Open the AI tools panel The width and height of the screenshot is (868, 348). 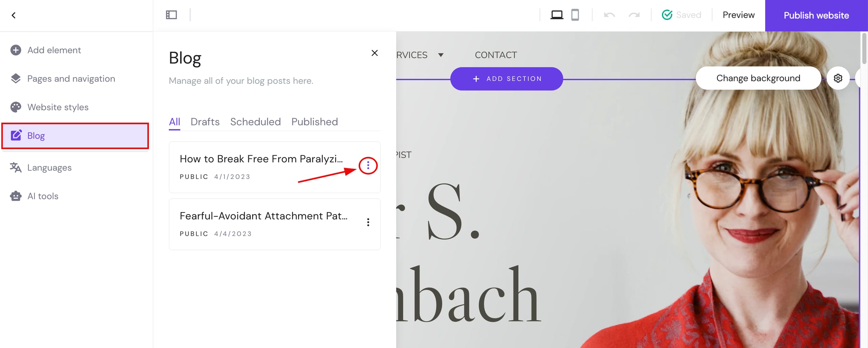(x=43, y=196)
